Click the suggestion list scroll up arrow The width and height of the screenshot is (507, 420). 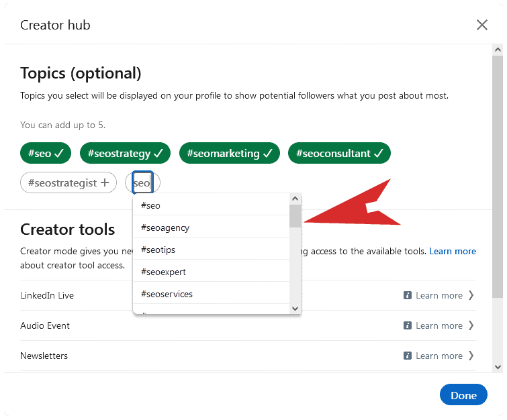pyautogui.click(x=295, y=199)
